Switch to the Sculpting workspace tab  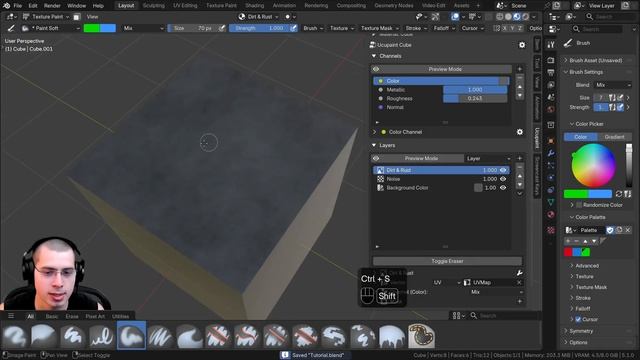tap(153, 6)
